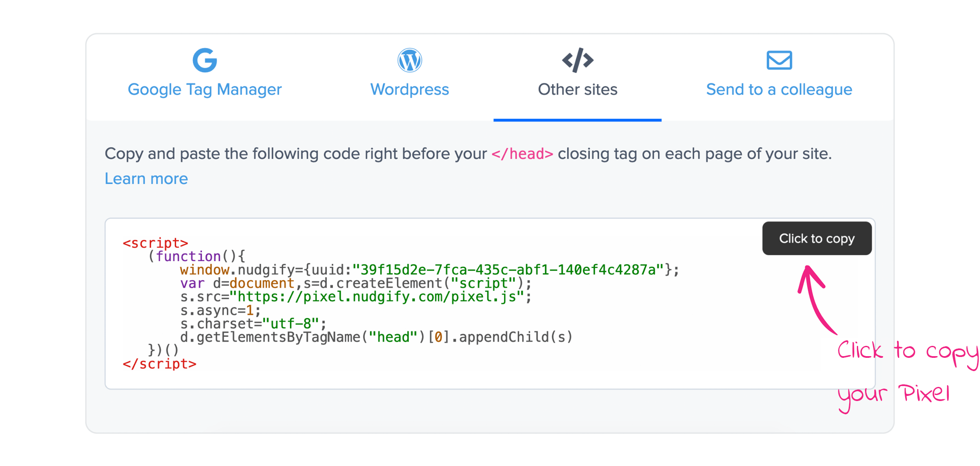Click the s.async=1 code line
Screen dimensions: 980x466
click(x=220, y=310)
